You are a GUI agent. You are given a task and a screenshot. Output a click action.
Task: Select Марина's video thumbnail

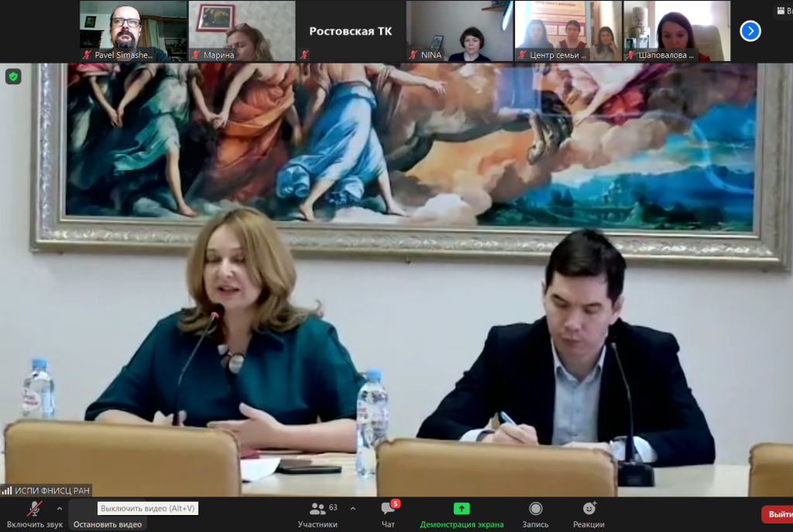[242, 31]
